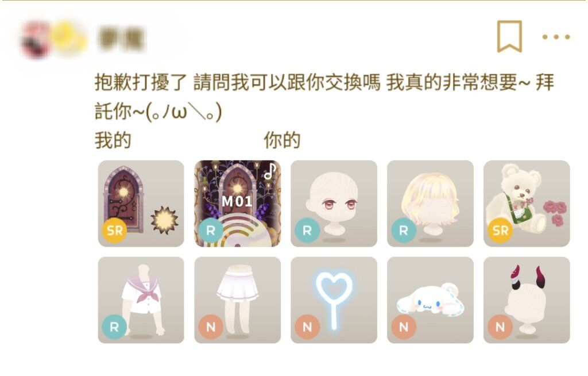Screen dimensions: 588x376
Task: Tap the orange N badge on heart wand
Action: click(307, 327)
